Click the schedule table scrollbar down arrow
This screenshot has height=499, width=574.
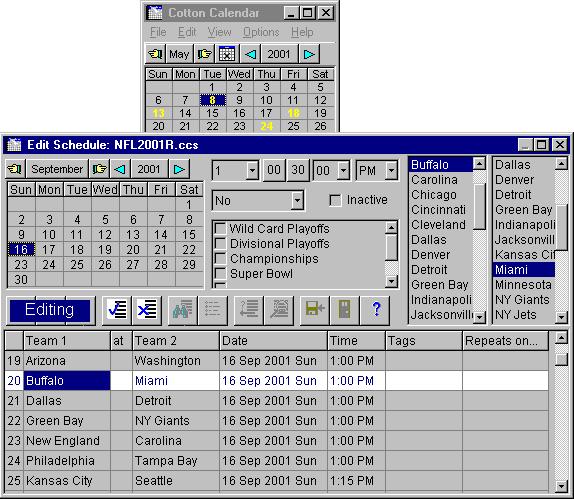[561, 486]
